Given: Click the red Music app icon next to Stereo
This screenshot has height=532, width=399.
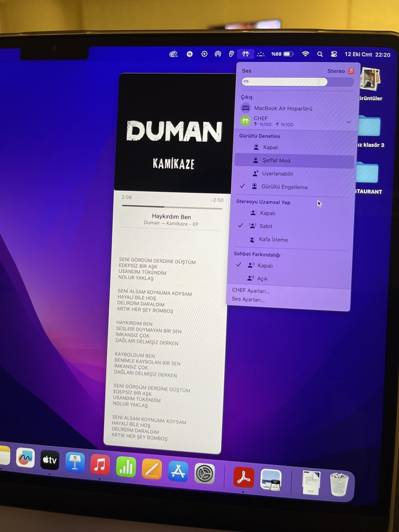Looking at the screenshot, I should [351, 71].
